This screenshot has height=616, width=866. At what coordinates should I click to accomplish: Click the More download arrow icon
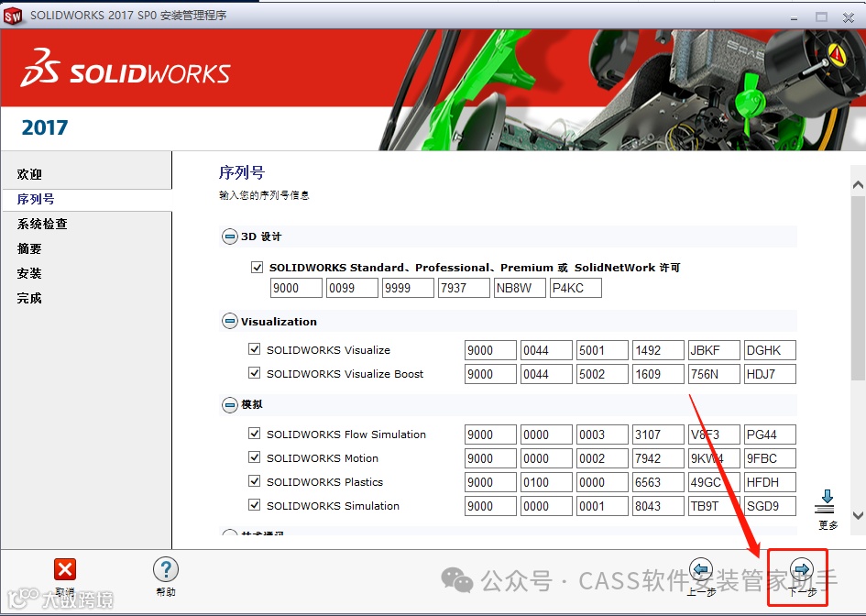(827, 501)
